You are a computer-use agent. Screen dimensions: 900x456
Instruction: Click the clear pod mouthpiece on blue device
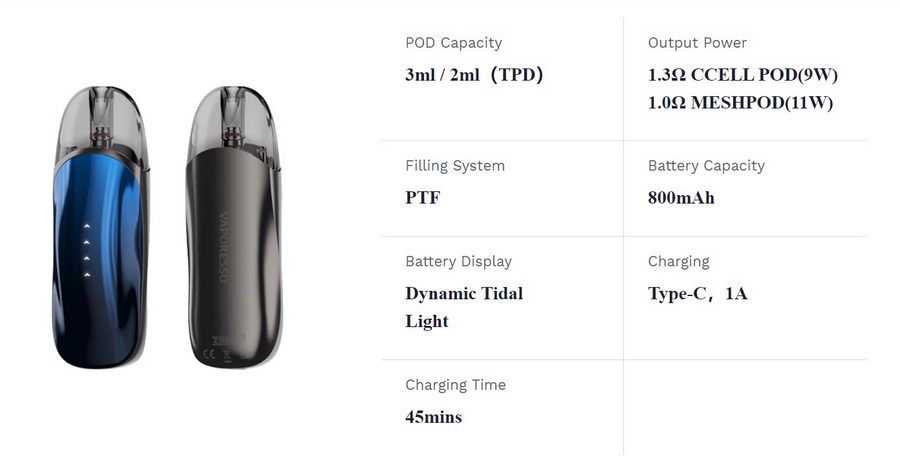(x=102, y=122)
